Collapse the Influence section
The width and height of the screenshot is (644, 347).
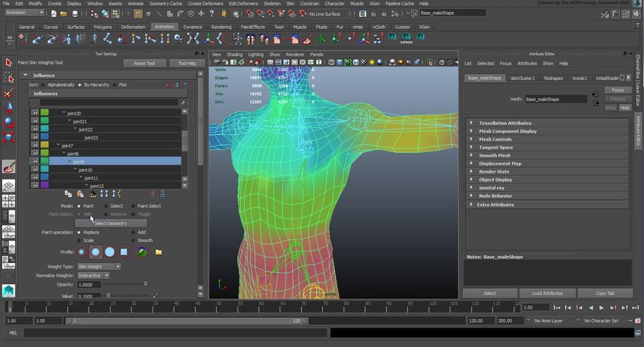(x=25, y=75)
